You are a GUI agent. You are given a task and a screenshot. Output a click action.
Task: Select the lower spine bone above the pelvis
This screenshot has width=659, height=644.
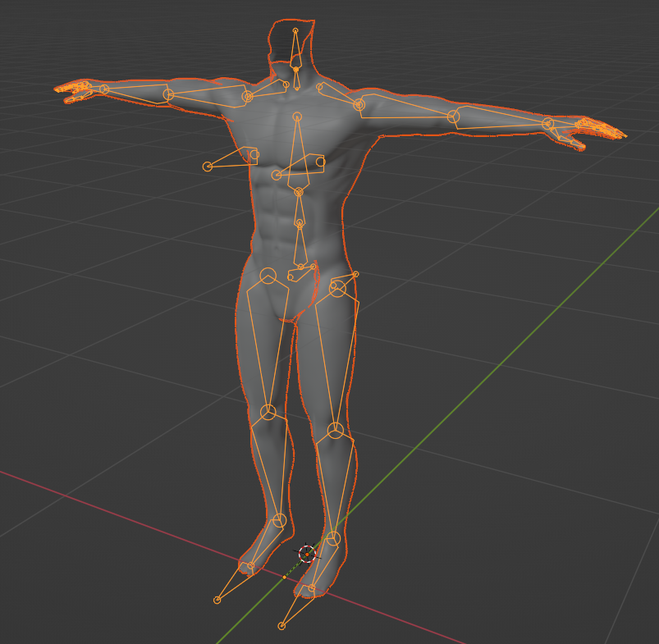(300, 246)
